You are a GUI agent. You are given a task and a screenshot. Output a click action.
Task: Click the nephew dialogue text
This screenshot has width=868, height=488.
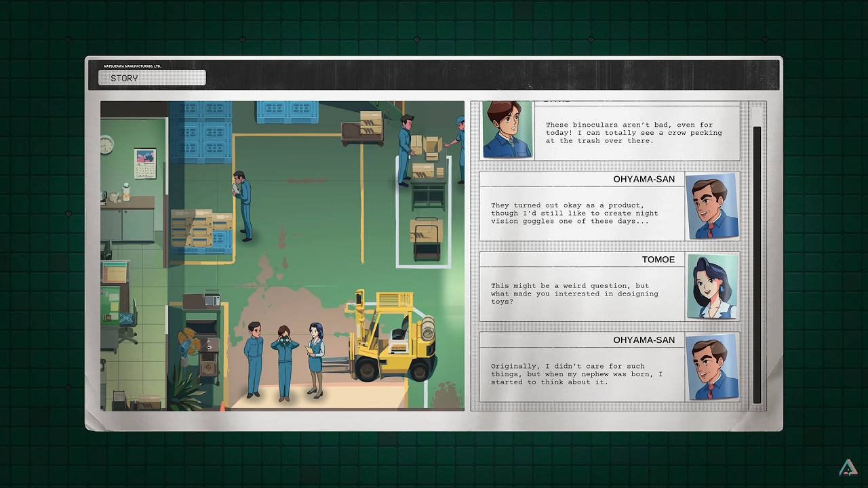[576, 374]
